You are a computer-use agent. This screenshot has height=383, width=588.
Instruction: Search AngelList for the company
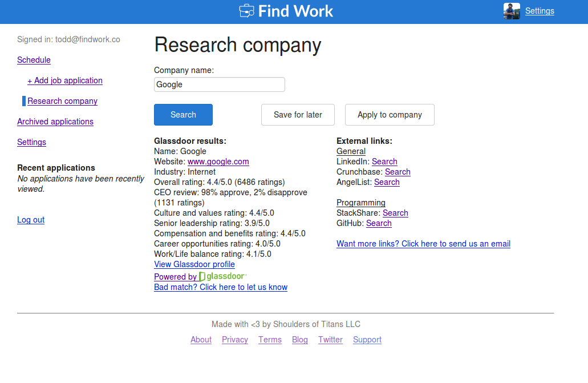coord(387,182)
